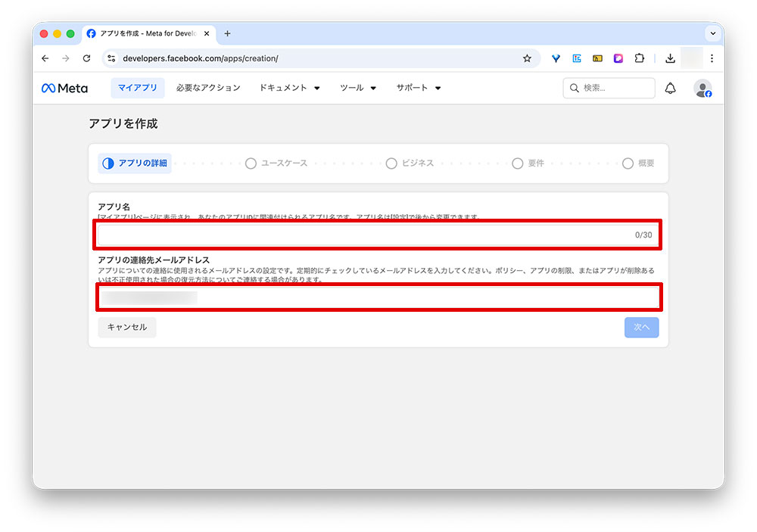The width and height of the screenshot is (757, 532).
Task: Click the Meta logo in the header
Action: [x=64, y=88]
